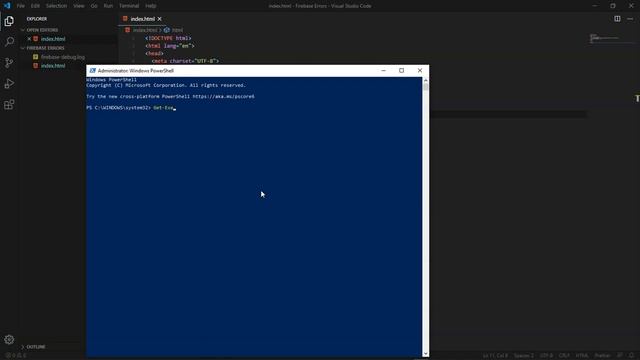Open the View menu
This screenshot has width=640, height=360.
pos(79,6)
